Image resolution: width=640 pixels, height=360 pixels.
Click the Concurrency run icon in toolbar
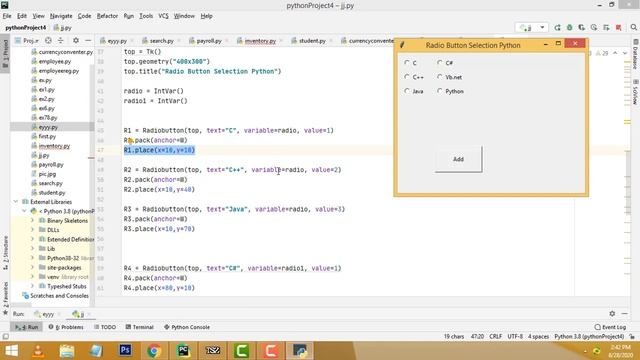(606, 27)
